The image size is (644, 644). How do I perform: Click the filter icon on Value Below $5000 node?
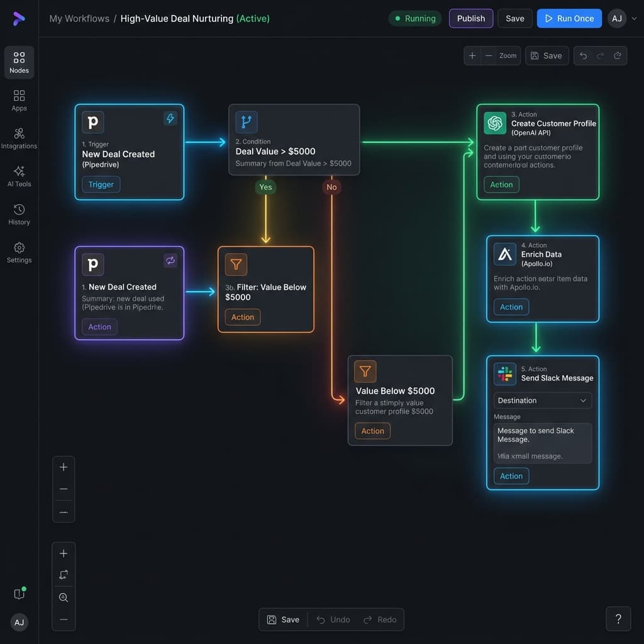pos(365,372)
